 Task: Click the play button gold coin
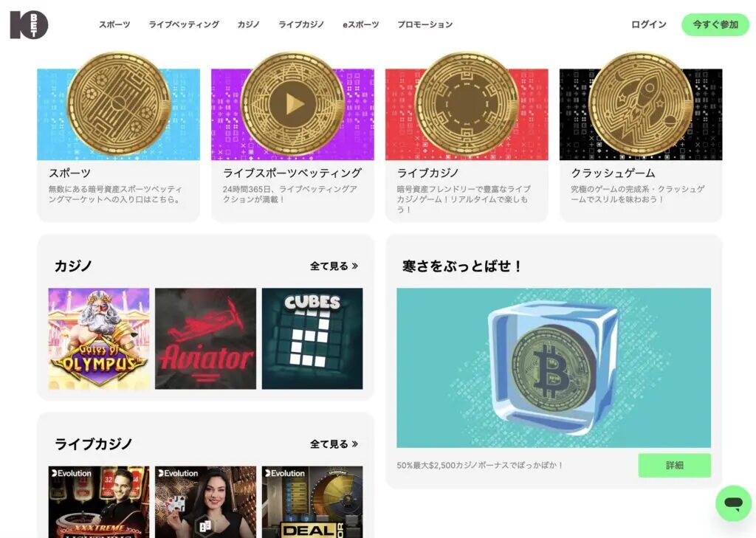pyautogui.click(x=292, y=103)
